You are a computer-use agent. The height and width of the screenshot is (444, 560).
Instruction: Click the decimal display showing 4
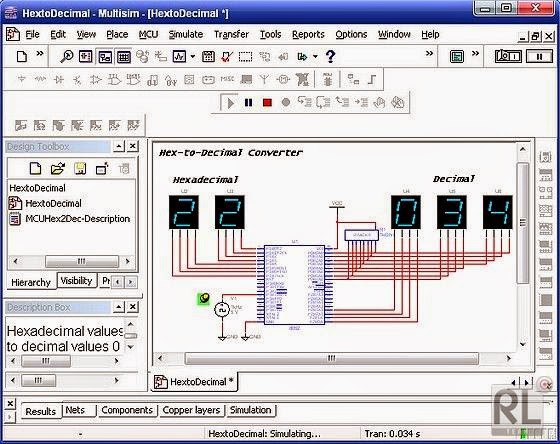(498, 212)
